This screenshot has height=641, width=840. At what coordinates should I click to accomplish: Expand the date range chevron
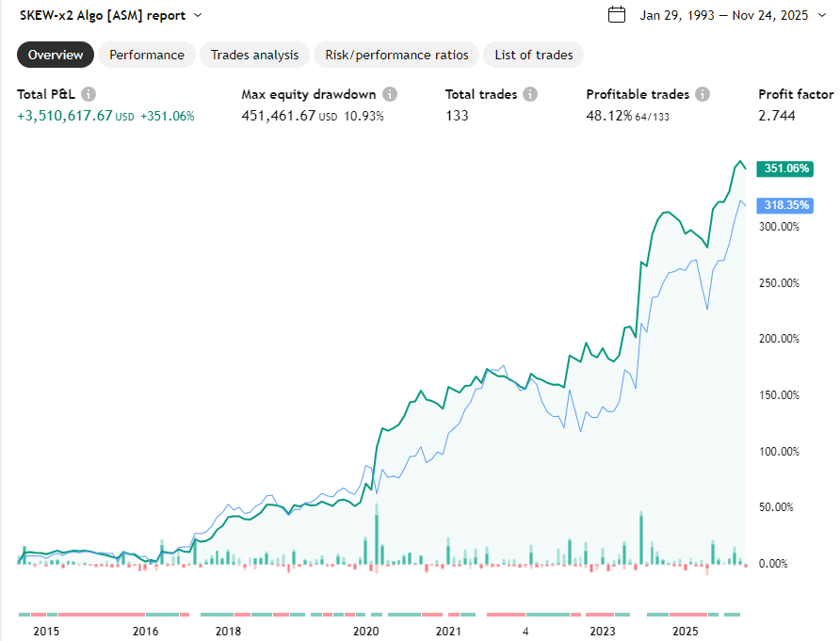821,15
